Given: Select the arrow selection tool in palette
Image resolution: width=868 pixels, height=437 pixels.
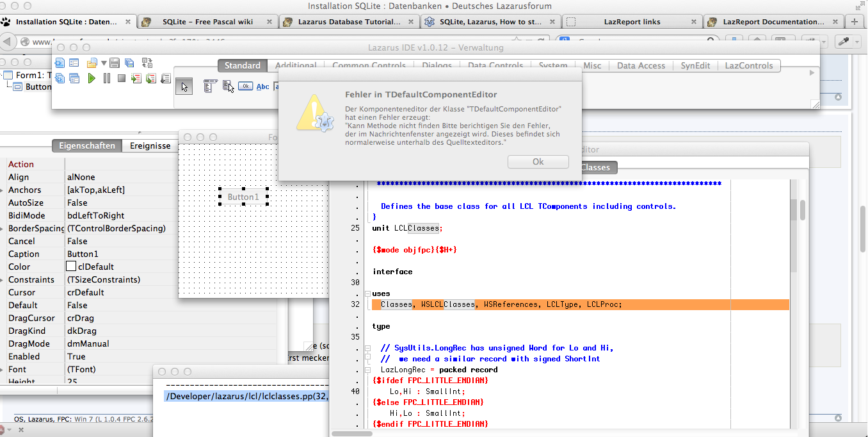Looking at the screenshot, I should coord(184,87).
